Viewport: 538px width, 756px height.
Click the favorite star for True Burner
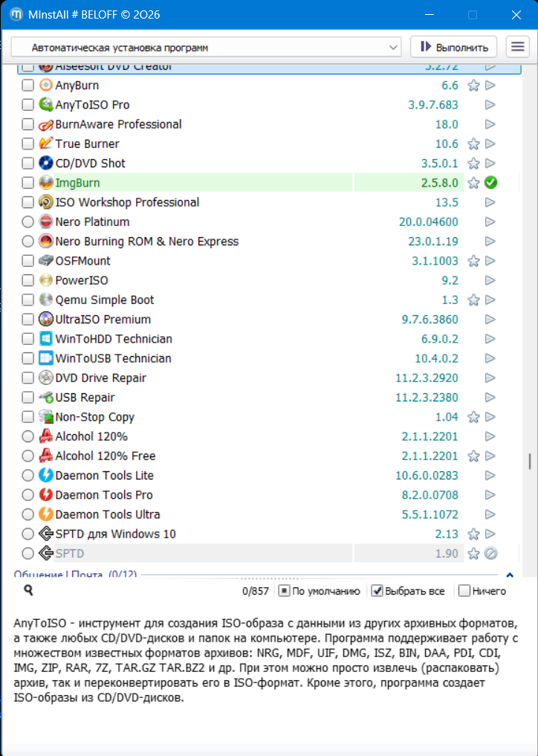[x=474, y=144]
